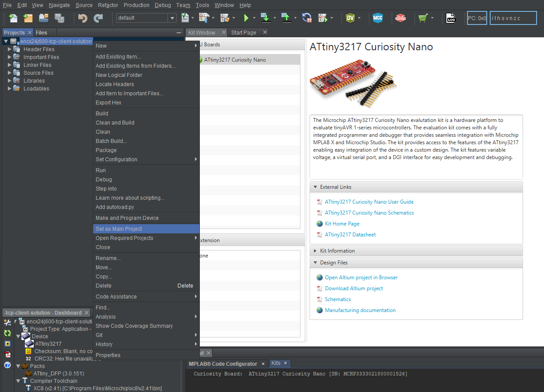544x392 pixels.
Task: Click the red MPLAB Discover icon
Action: click(x=400, y=18)
